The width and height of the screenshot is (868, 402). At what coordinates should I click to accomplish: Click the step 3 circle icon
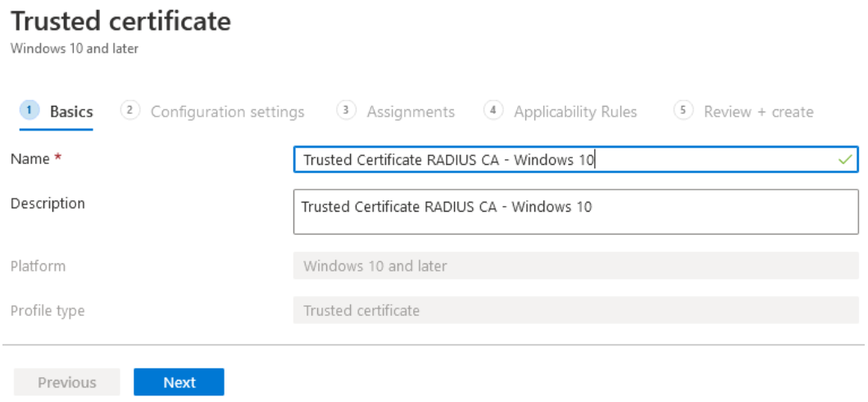[x=346, y=110]
